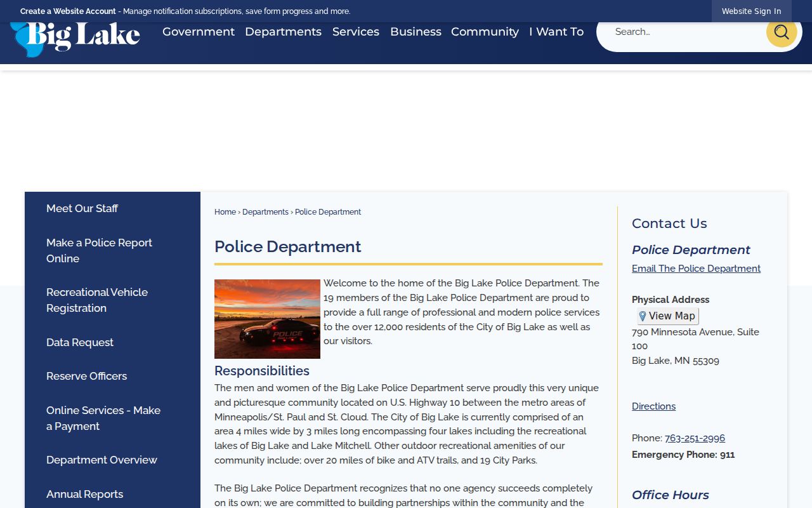Open Make a Police Report Online
The image size is (812, 508).
pos(99,251)
